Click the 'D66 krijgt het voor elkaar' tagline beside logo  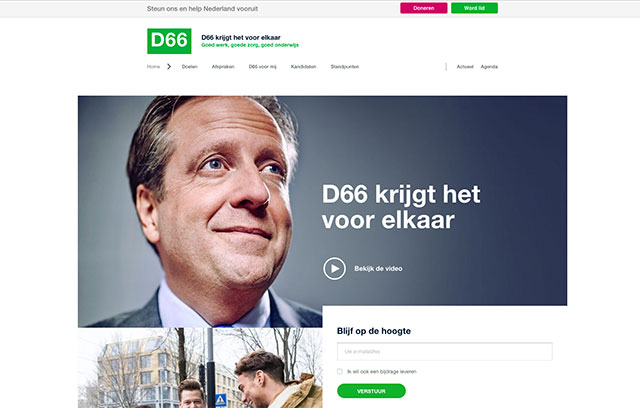(x=241, y=37)
